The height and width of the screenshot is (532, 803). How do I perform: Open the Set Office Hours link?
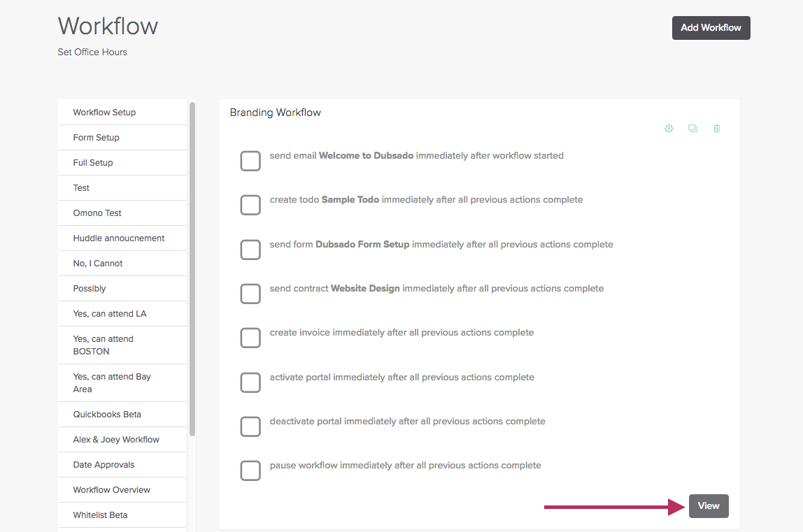tap(92, 52)
